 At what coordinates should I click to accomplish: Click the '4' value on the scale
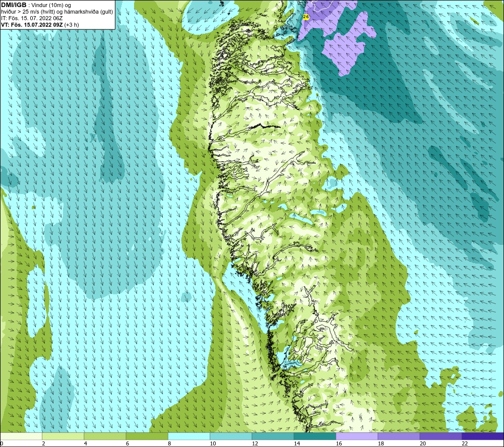click(86, 443)
